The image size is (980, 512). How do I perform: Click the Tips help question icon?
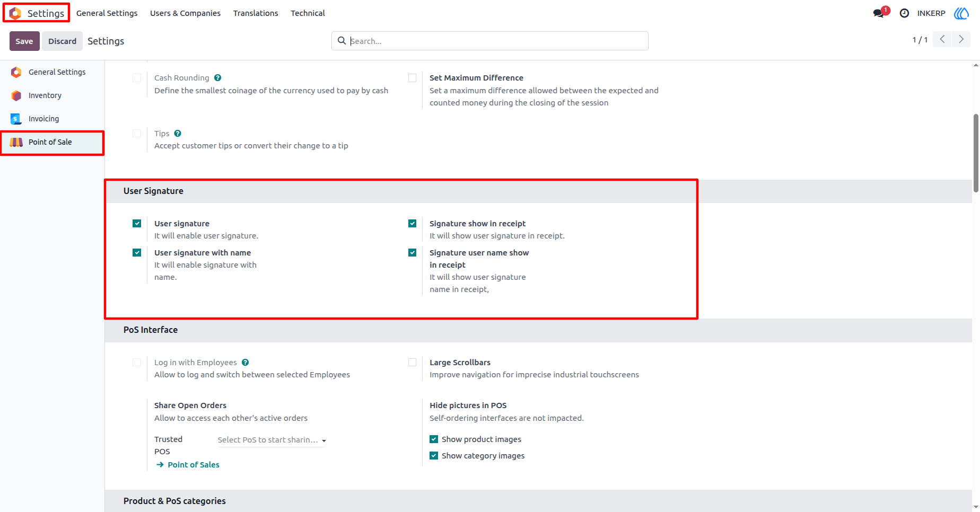178,134
